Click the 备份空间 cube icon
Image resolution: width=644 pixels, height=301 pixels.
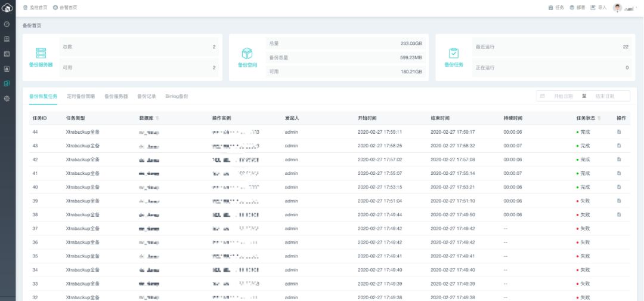point(247,53)
